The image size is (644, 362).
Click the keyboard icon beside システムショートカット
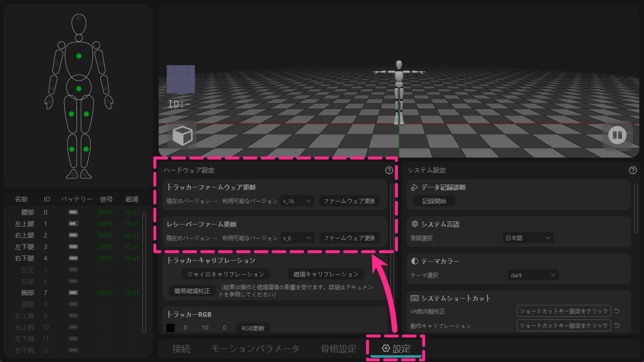[415, 298]
